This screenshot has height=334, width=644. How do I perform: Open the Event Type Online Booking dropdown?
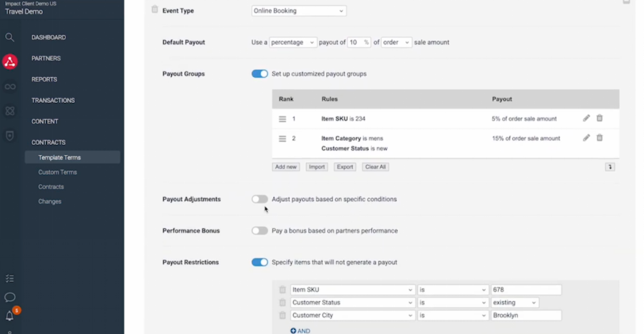tap(299, 11)
